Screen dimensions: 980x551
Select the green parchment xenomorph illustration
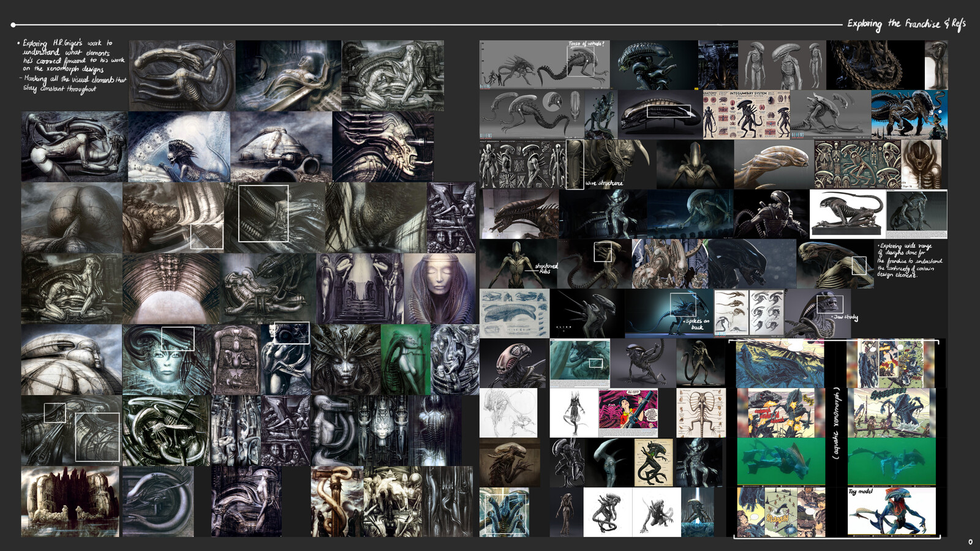pos(654,462)
